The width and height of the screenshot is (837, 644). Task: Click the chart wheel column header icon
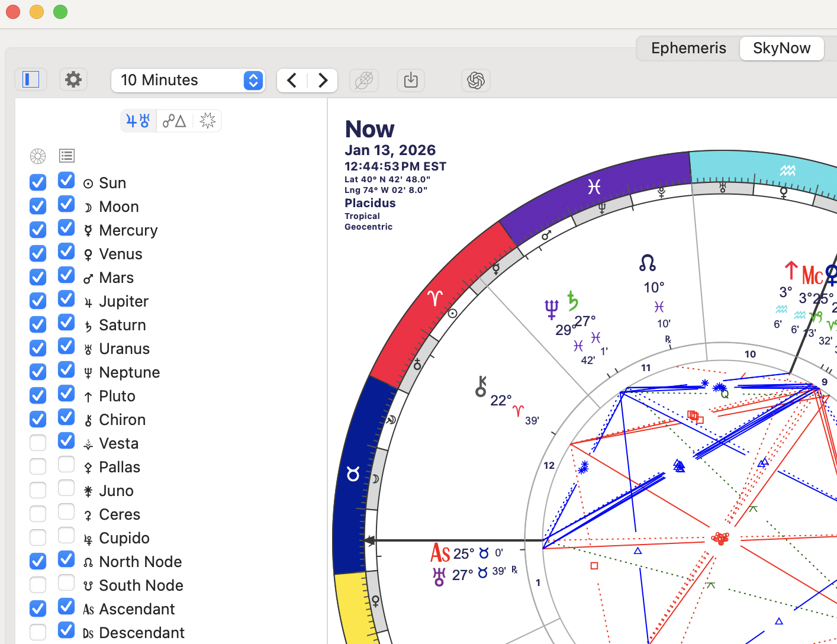pyautogui.click(x=38, y=156)
